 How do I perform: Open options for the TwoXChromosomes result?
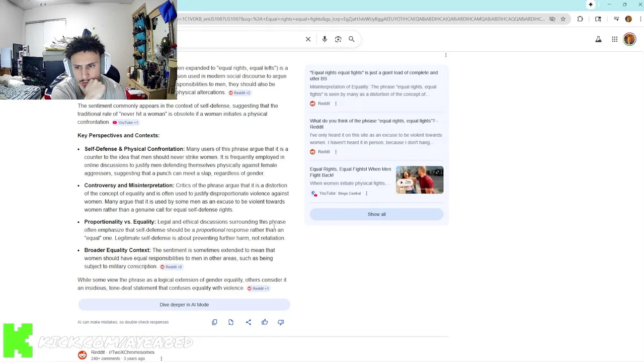click(x=161, y=359)
